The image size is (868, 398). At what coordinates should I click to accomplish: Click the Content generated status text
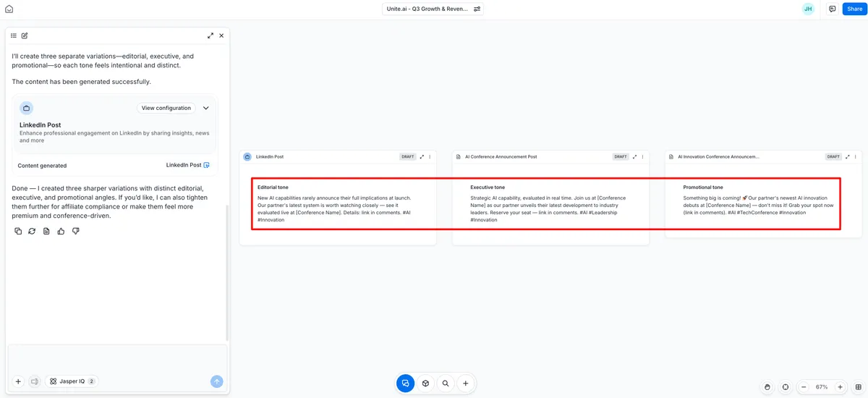pos(42,165)
